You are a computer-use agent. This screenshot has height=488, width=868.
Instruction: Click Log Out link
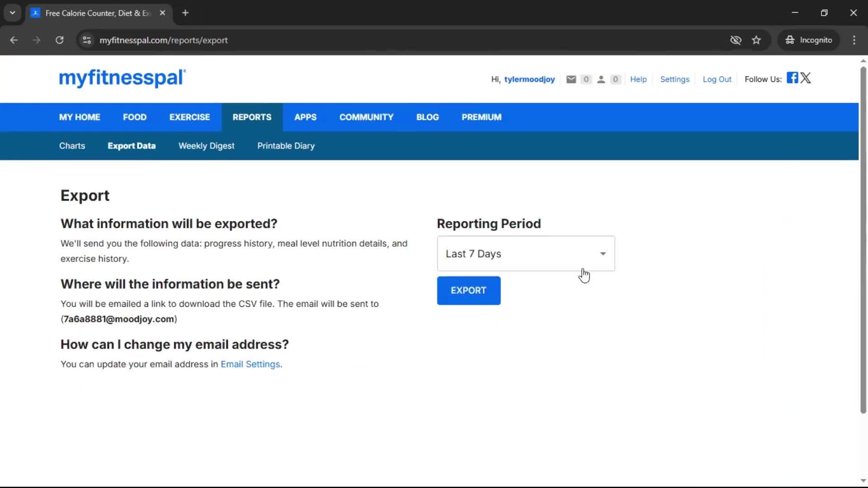pyautogui.click(x=717, y=80)
